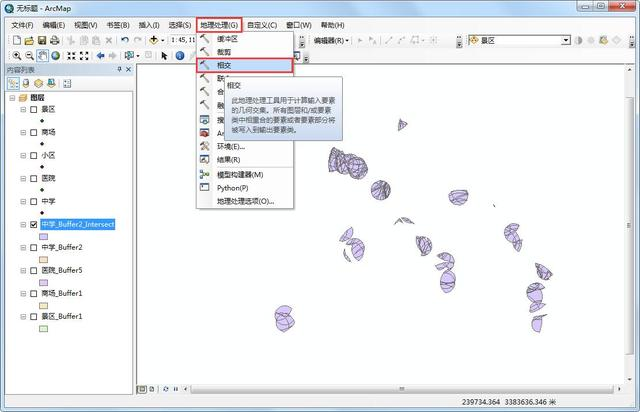Click the Add Data yellow plus icon
Viewport: 640px width, 412px height.
click(x=153, y=40)
